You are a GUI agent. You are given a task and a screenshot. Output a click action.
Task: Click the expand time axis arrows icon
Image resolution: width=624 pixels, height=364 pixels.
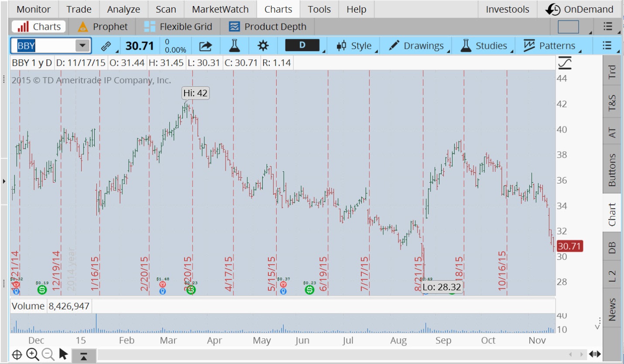pyautogui.click(x=594, y=354)
